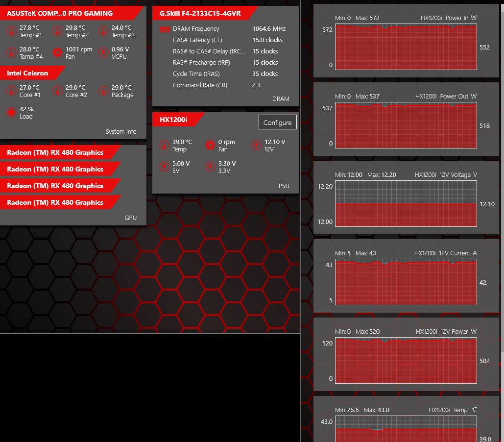Click the RAS# Precharge (tRP) row label
This screenshot has width=504, height=442.
(x=201, y=62)
